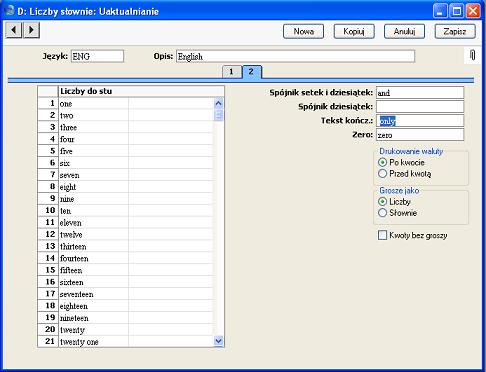Close the Liczby słownie window

[x=473, y=11]
